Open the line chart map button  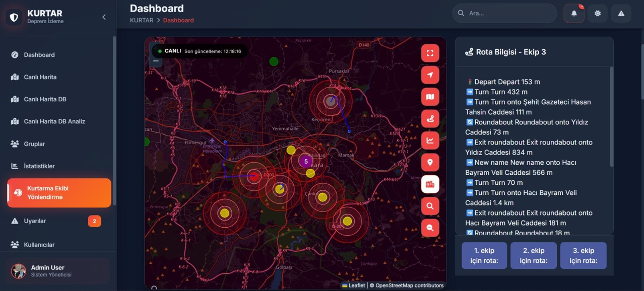430,141
